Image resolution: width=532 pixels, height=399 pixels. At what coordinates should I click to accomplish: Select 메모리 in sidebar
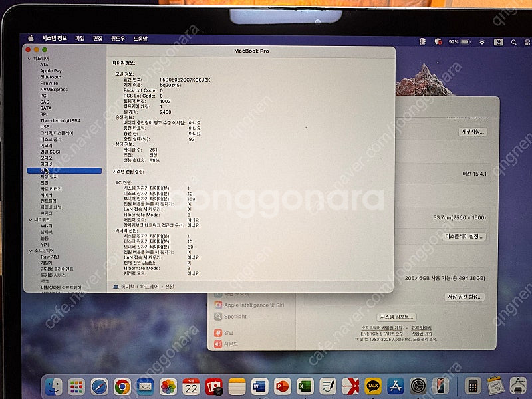pos(46,145)
